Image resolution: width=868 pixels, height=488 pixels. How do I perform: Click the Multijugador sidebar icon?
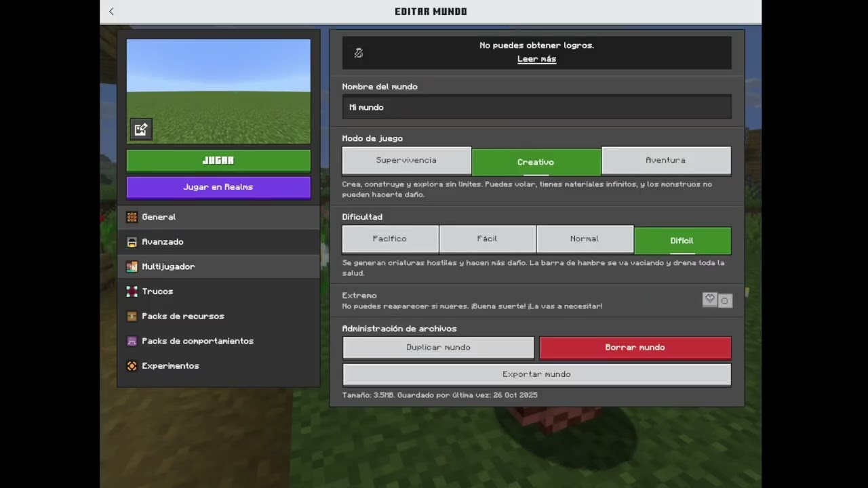click(132, 266)
